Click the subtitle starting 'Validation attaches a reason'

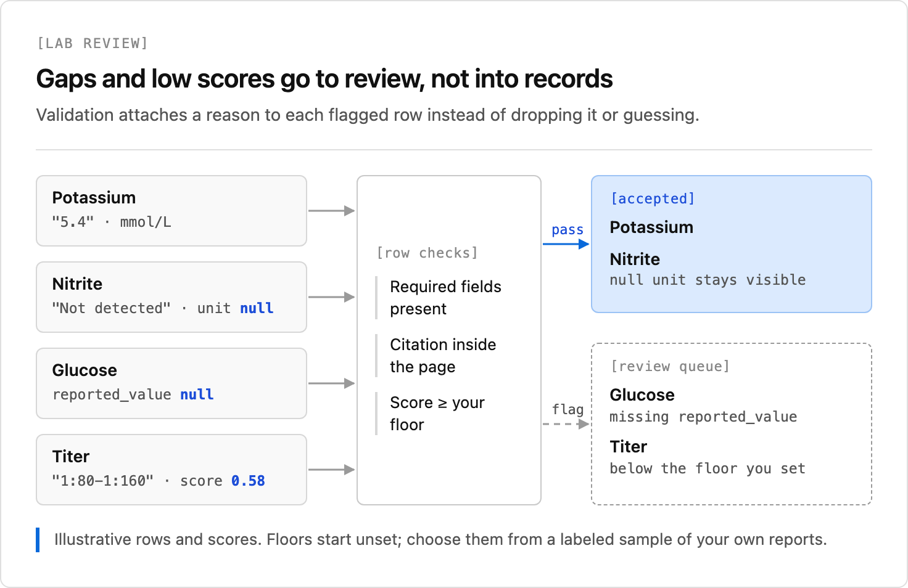368,115
